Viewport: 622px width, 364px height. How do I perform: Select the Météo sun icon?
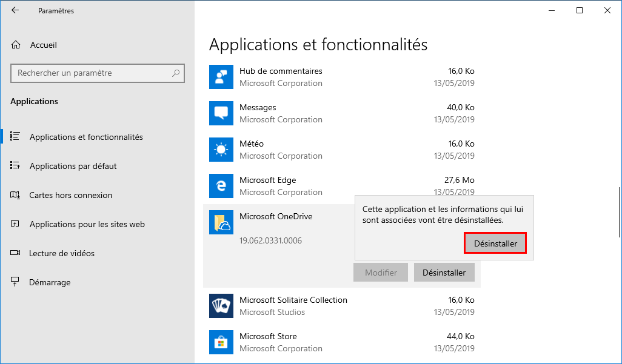coord(221,150)
